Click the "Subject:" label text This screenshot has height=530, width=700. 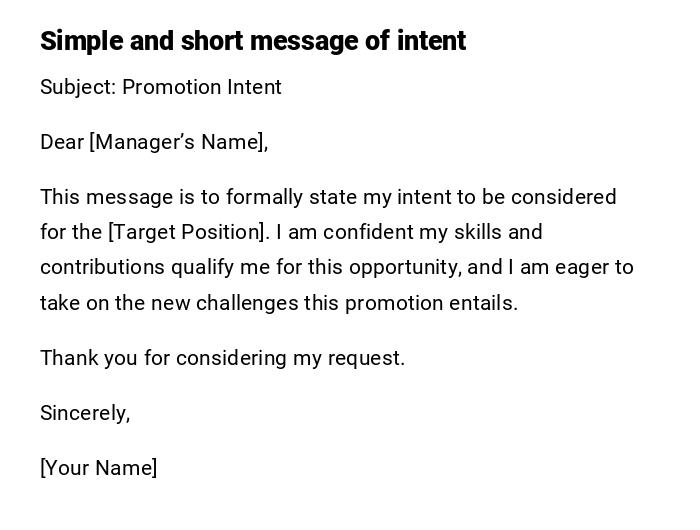pos(78,87)
